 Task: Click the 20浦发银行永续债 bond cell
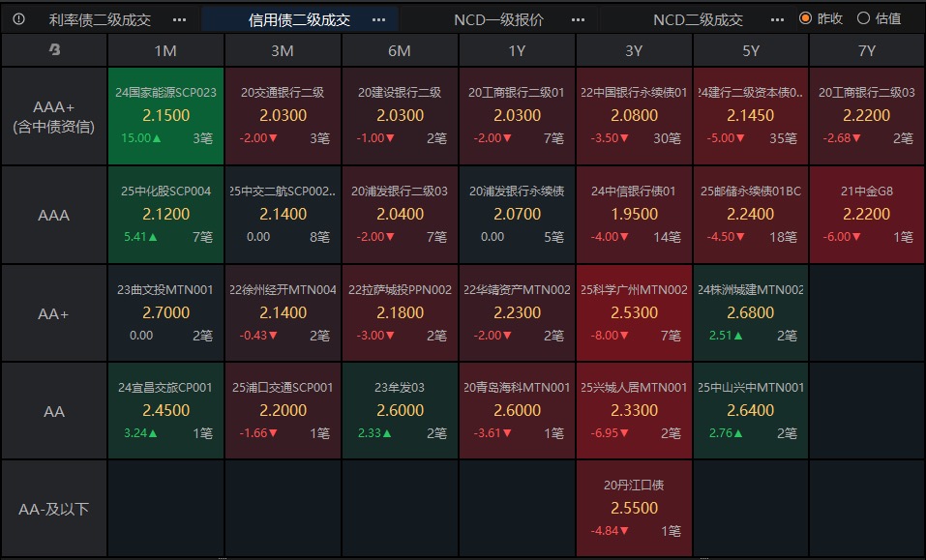click(517, 215)
